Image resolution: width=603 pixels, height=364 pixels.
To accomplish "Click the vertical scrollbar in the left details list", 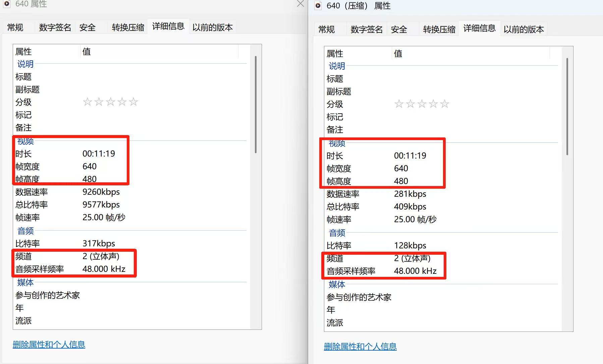I will click(x=256, y=105).
